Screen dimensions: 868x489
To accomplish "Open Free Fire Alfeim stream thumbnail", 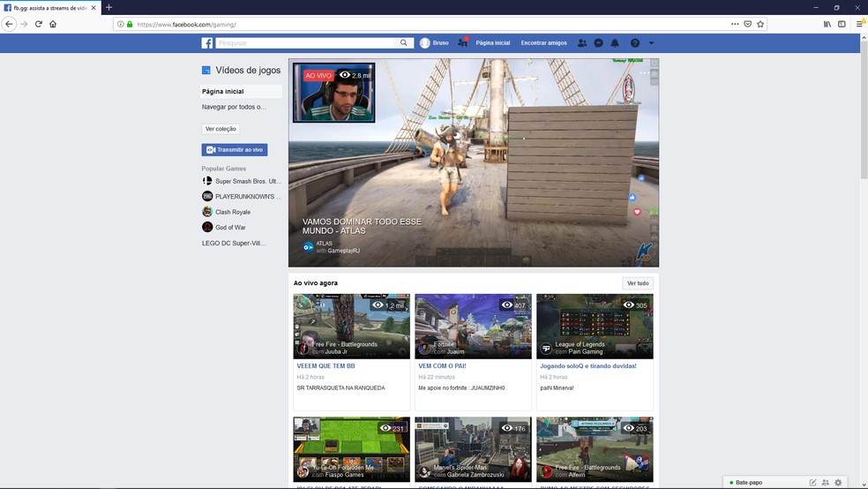I will pyautogui.click(x=595, y=449).
